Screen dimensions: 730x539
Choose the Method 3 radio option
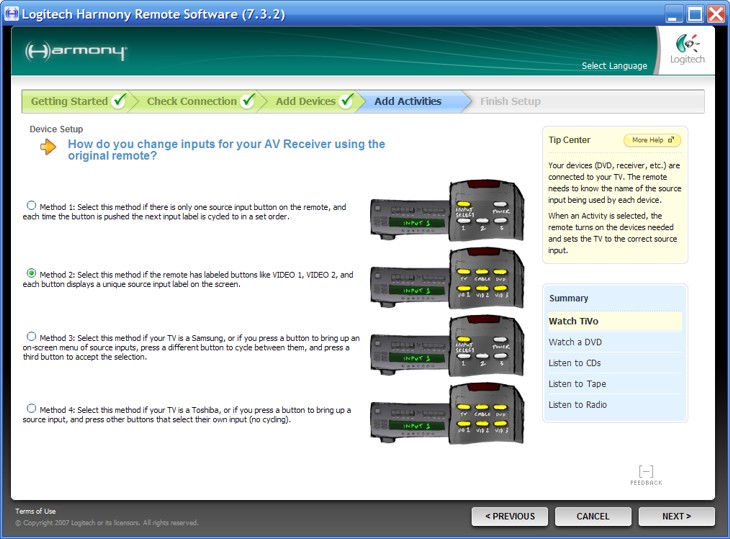coord(31,336)
